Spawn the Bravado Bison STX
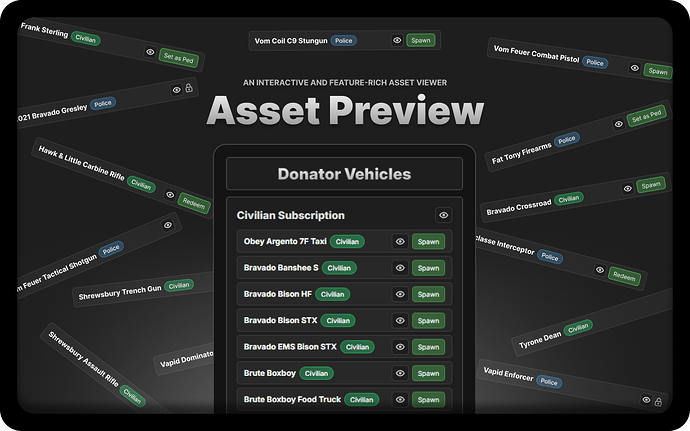 click(x=428, y=320)
